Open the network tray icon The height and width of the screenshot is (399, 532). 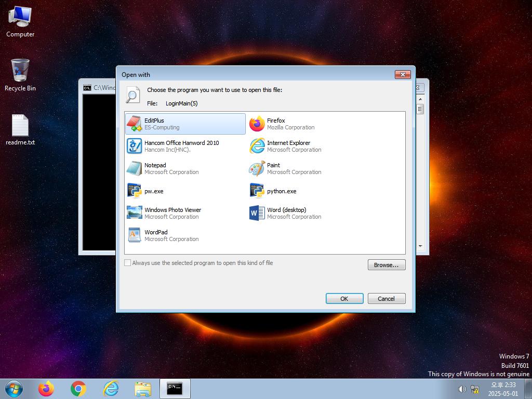[x=475, y=389]
